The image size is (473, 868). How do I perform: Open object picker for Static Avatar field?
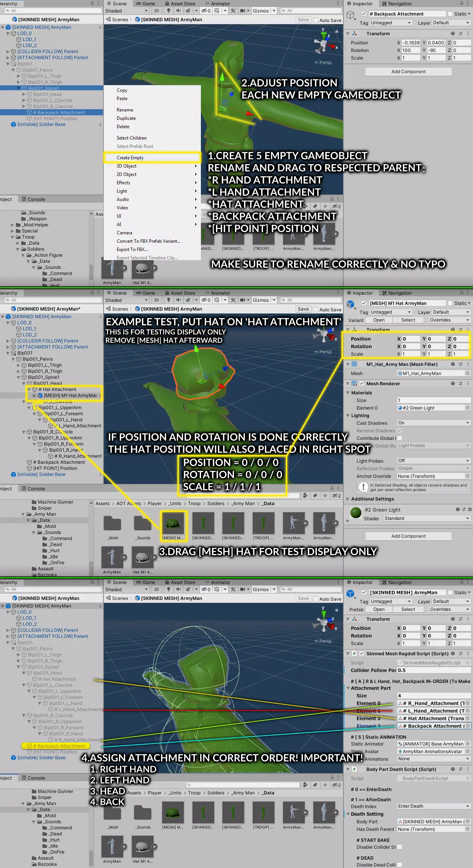click(468, 751)
